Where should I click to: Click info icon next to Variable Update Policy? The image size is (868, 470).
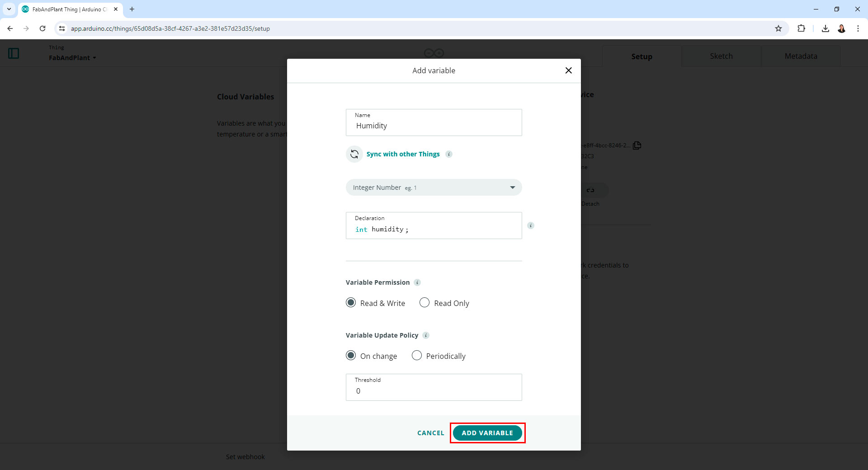(426, 335)
